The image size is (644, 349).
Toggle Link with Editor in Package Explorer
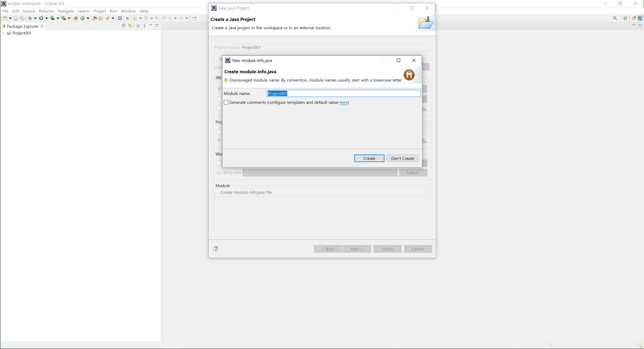tap(130, 26)
